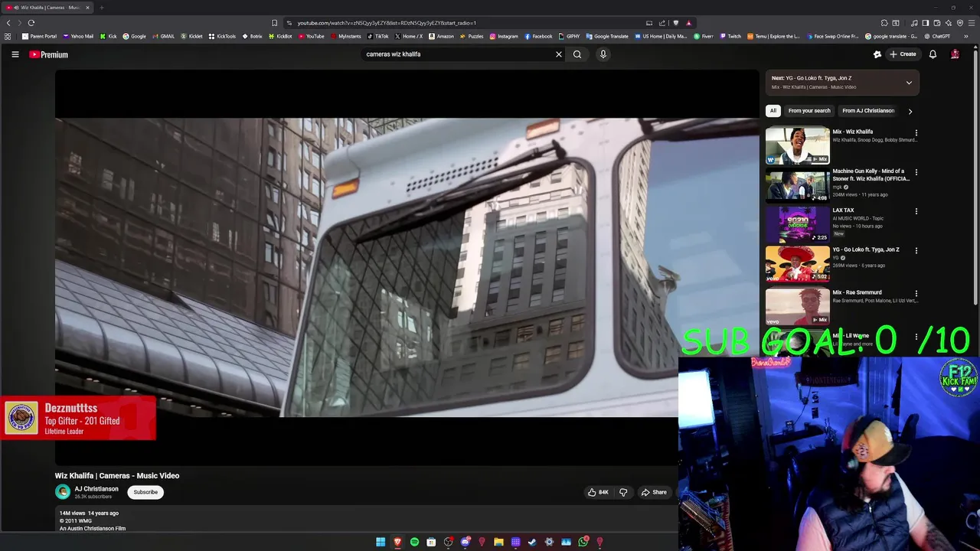This screenshot has height=551, width=980.
Task: Open Discord from taskbar
Action: coord(465,542)
